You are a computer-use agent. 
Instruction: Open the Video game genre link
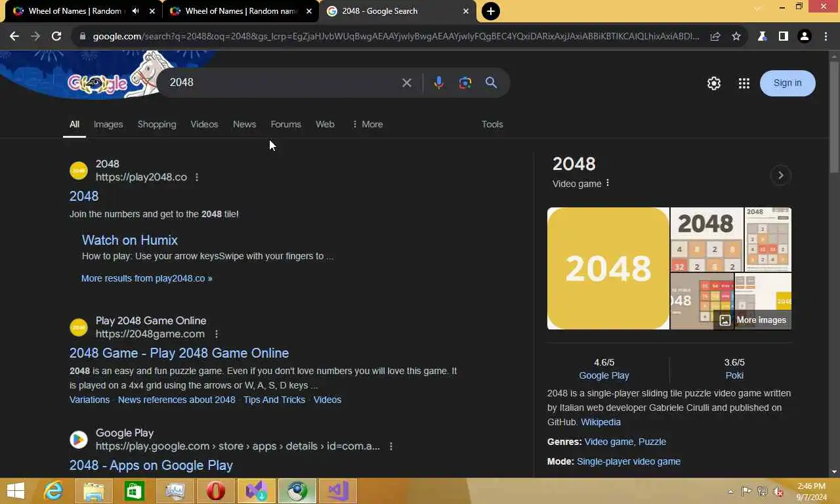[x=608, y=442]
